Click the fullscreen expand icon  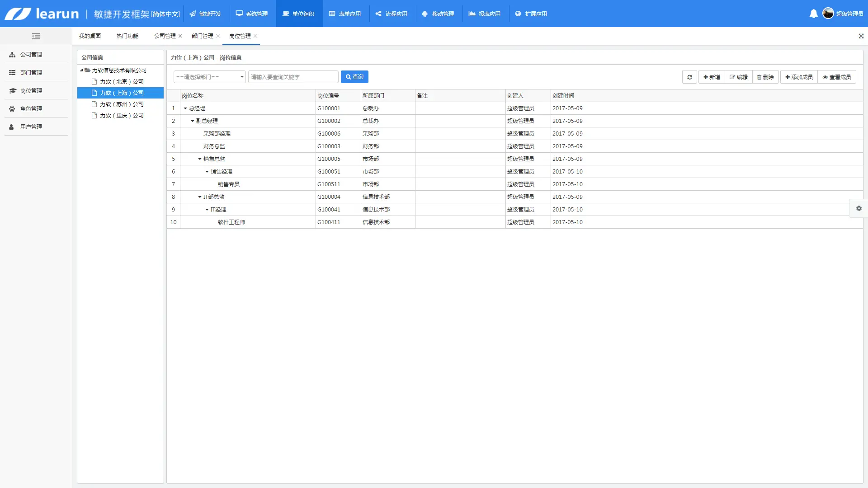(x=861, y=36)
